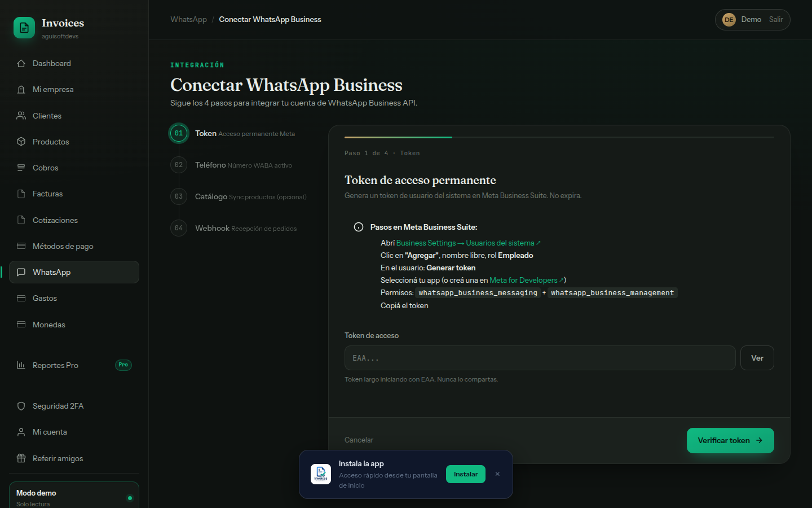Click the aguisoftdevs company name
This screenshot has width=812, height=508.
click(x=60, y=36)
